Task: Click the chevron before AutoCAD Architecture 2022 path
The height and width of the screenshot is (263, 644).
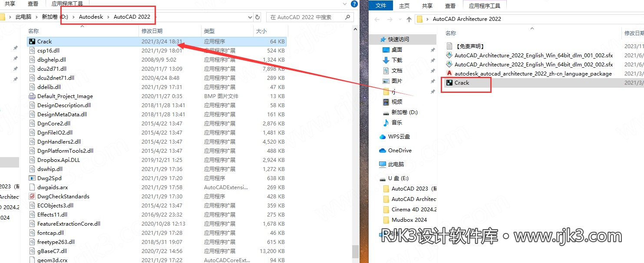Action: [x=428, y=19]
